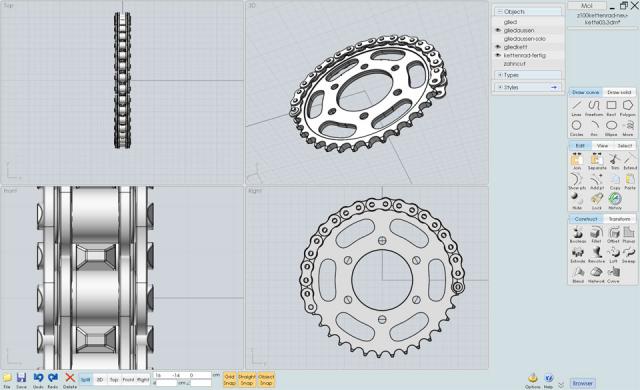Expand the Styles section

[500, 87]
